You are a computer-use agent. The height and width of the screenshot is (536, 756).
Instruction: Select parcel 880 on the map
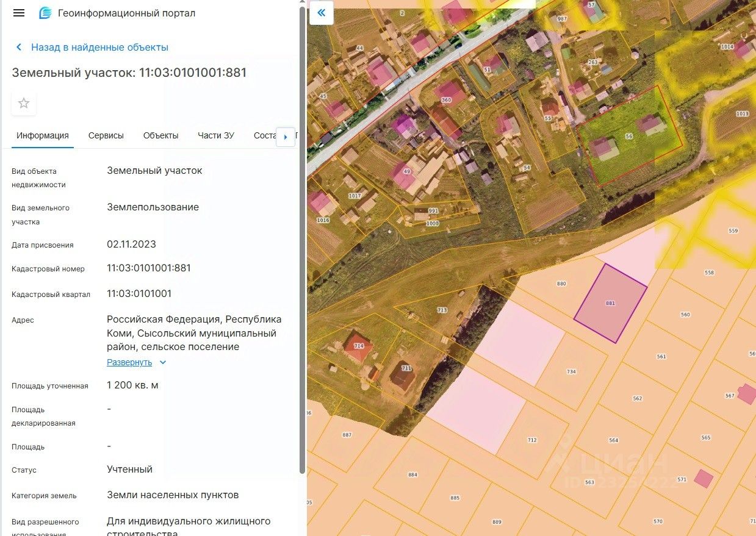pos(561,284)
